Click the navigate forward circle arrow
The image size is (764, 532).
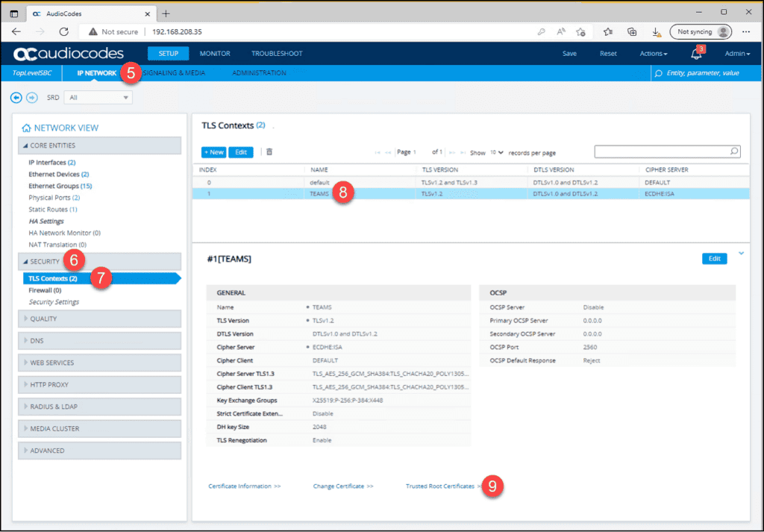pos(31,98)
